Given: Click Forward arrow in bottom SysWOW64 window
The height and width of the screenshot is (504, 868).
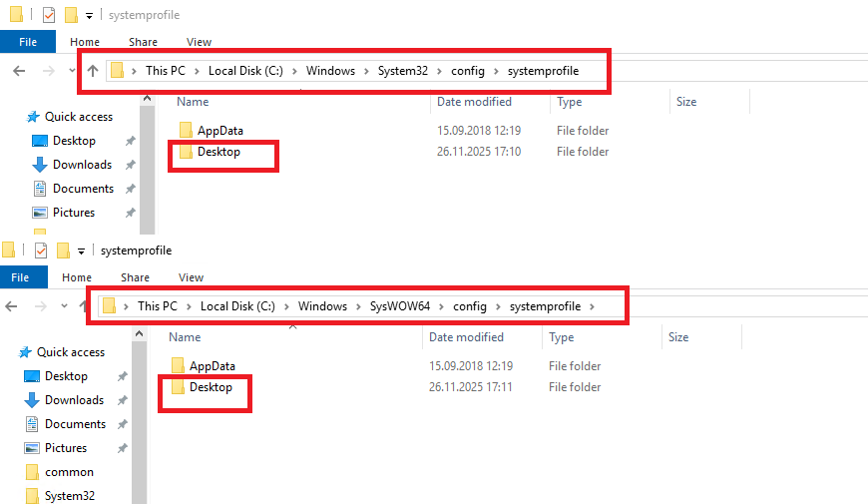Looking at the screenshot, I should coord(41,306).
